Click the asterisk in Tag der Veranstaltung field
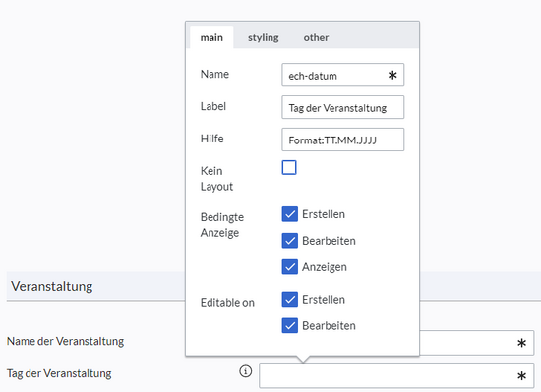This screenshot has height=392, width=541. click(522, 376)
